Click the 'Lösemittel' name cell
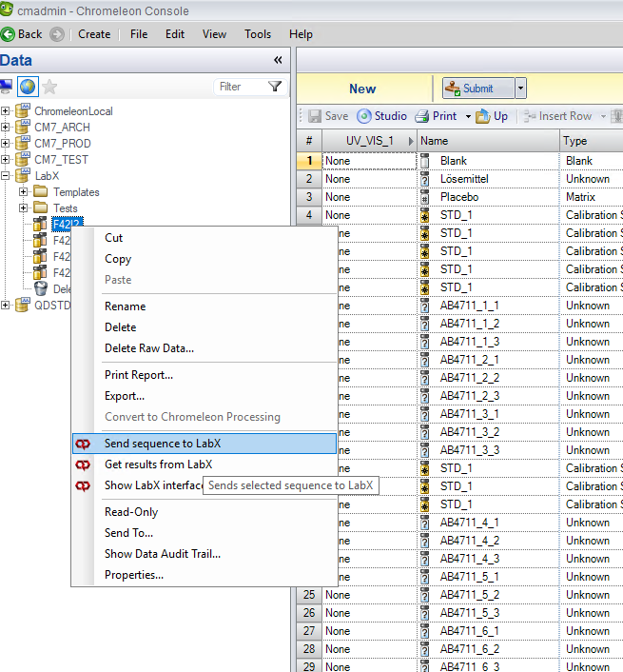Image resolution: width=623 pixels, height=672 pixels. click(488, 179)
